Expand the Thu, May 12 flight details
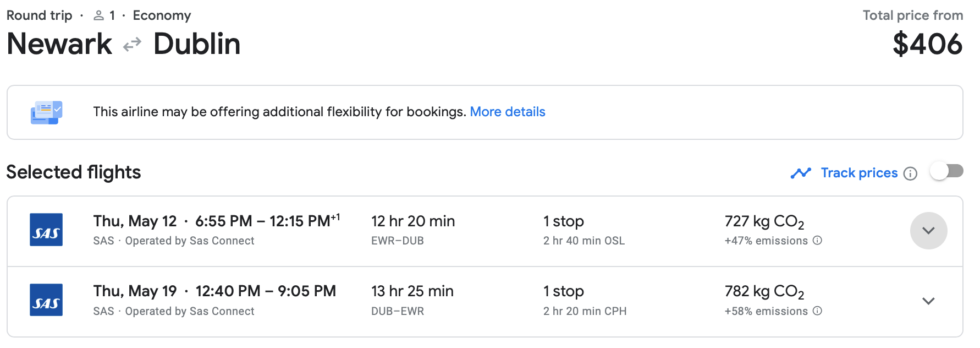The image size is (980, 348). pyautogui.click(x=928, y=231)
